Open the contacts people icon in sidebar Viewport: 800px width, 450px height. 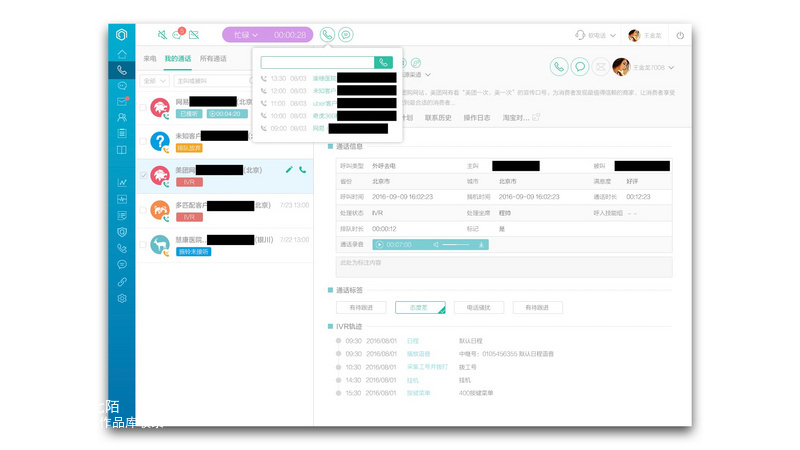pyautogui.click(x=121, y=117)
